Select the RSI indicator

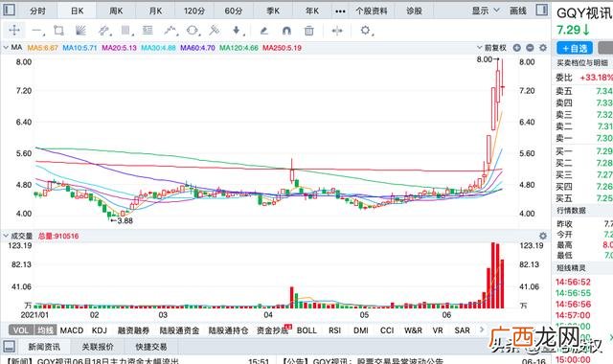(334, 330)
